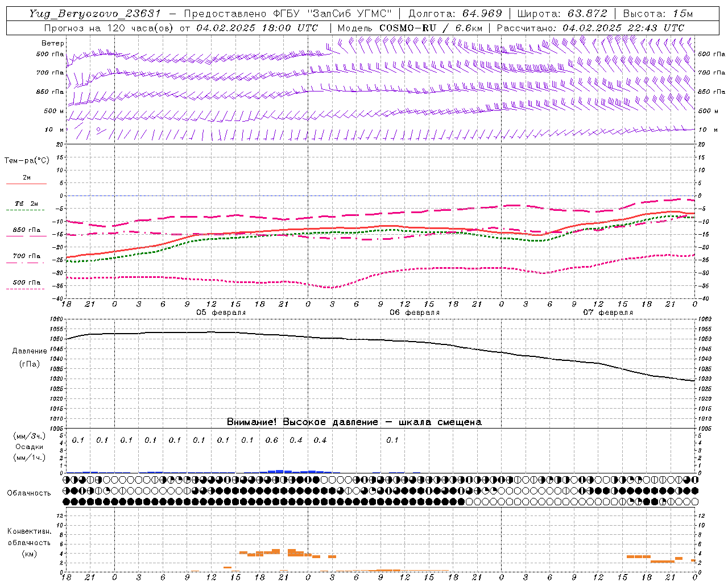Viewport: 728px width, 582px height.
Task: Click the Тем-ра(°C) temperature panel label
Action: (x=27, y=161)
